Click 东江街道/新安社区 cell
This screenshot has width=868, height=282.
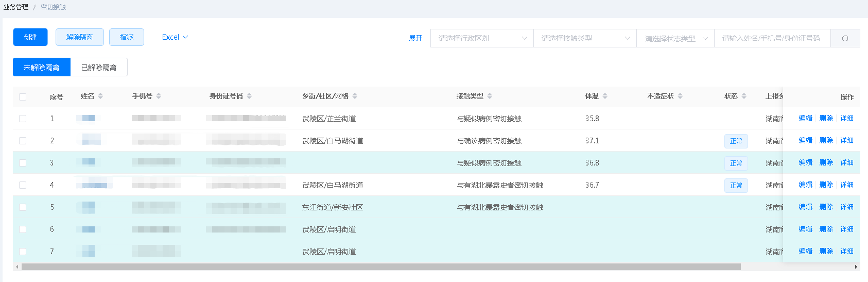click(x=333, y=207)
